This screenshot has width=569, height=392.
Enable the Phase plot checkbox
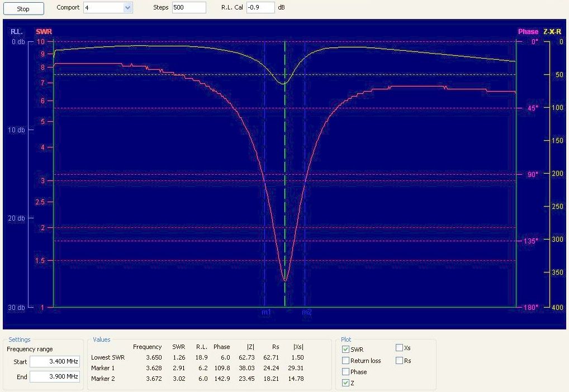click(345, 372)
